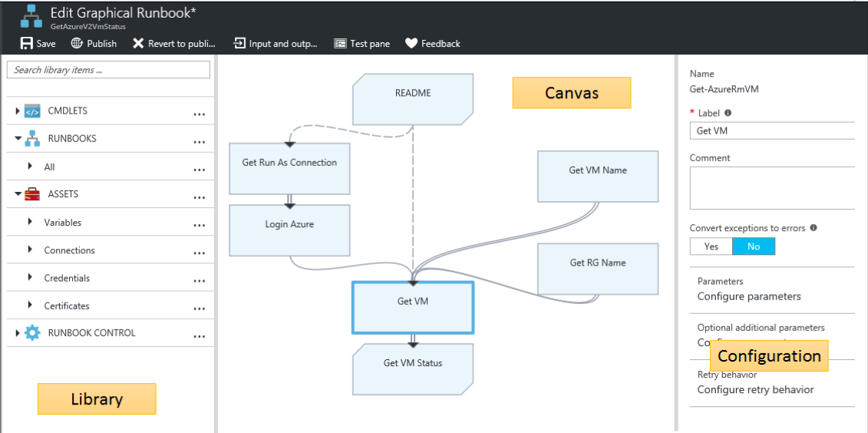
Task: Open the more options dots for All
Action: [x=200, y=170]
